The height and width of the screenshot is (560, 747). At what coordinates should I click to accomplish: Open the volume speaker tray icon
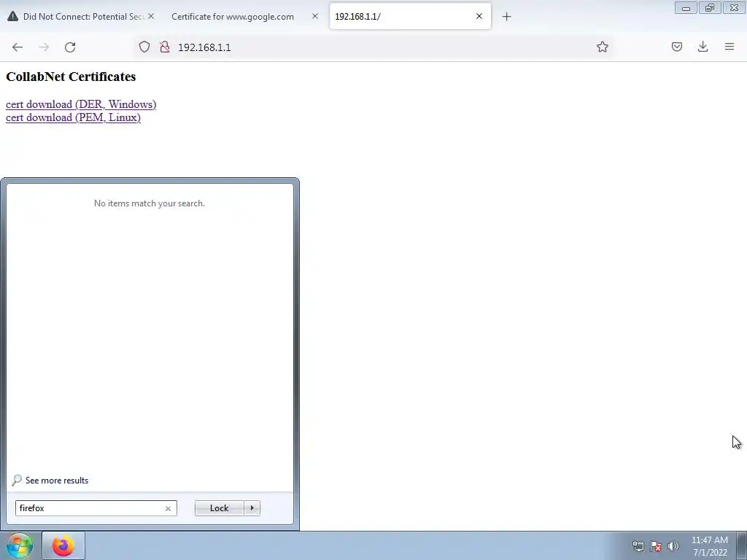673,546
